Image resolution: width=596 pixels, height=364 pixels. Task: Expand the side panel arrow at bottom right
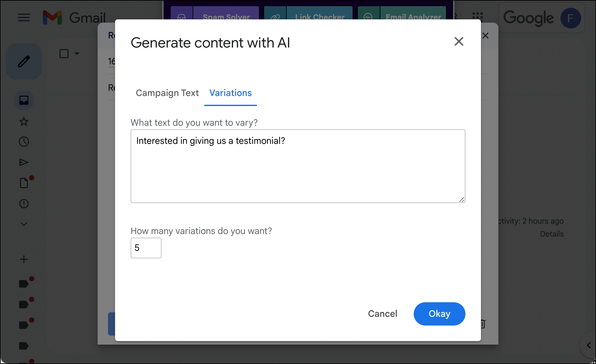point(589,345)
